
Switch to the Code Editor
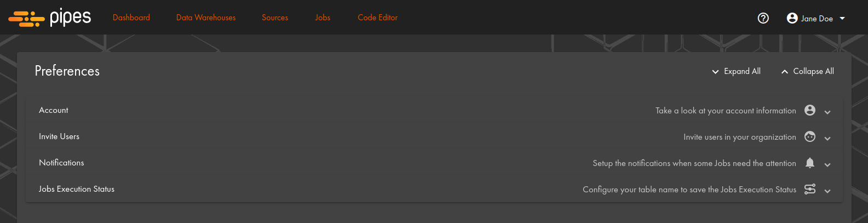point(378,18)
